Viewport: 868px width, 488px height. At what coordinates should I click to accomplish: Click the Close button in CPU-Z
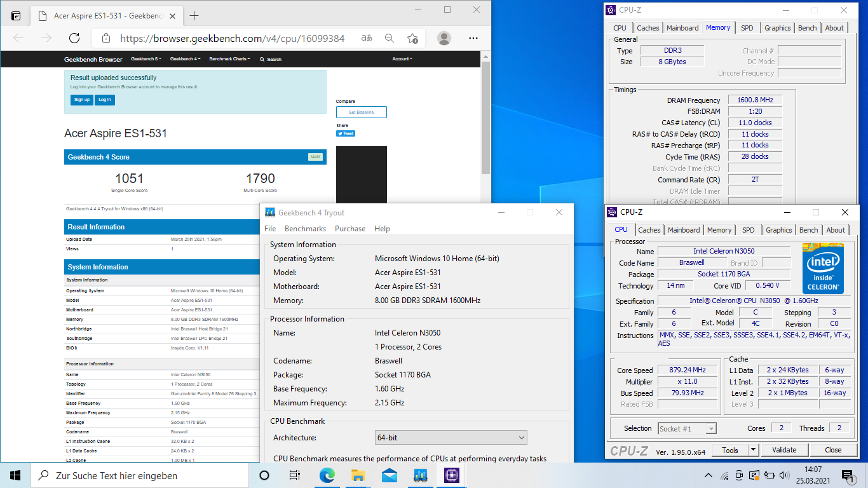click(x=833, y=450)
